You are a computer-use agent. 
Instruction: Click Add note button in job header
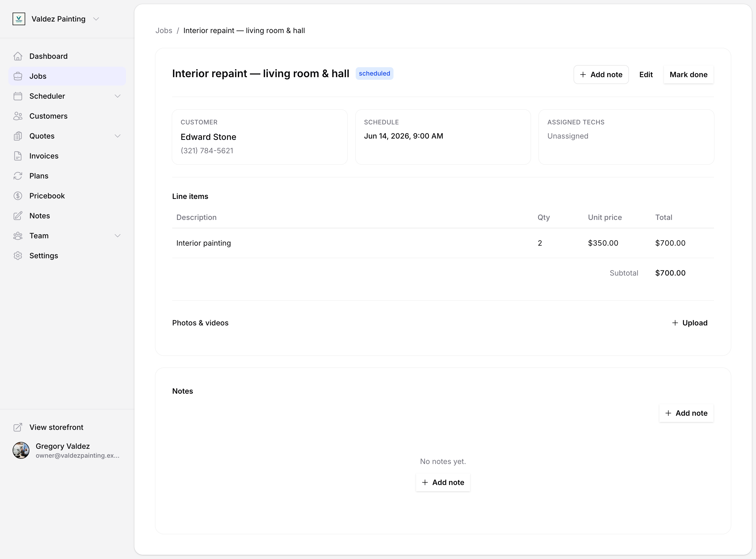click(x=601, y=75)
